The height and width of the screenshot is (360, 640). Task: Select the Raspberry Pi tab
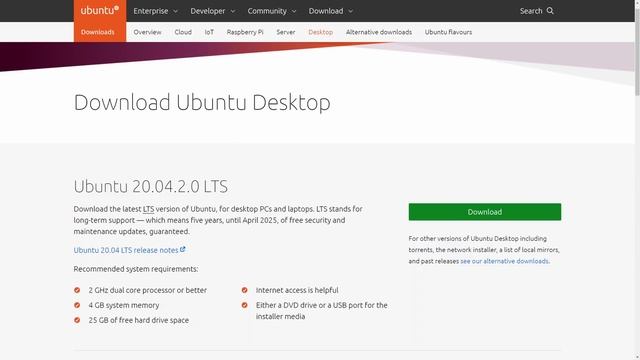pyautogui.click(x=245, y=32)
